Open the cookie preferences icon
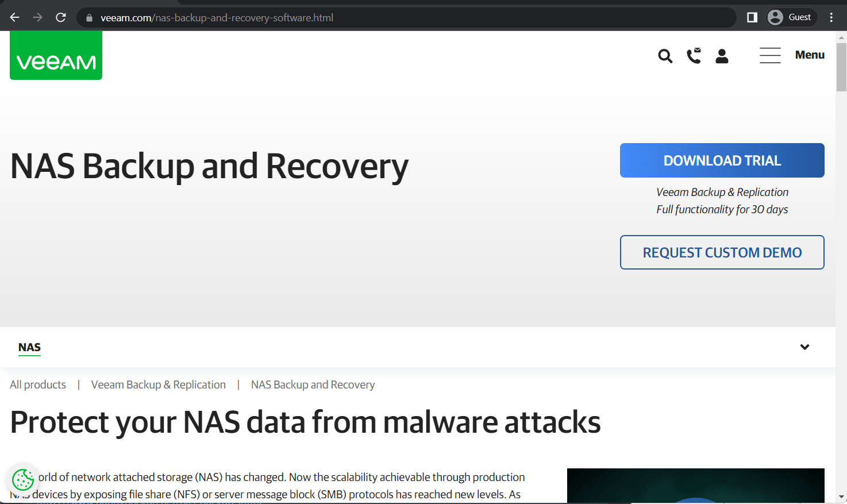The width and height of the screenshot is (847, 504). pos(22,480)
